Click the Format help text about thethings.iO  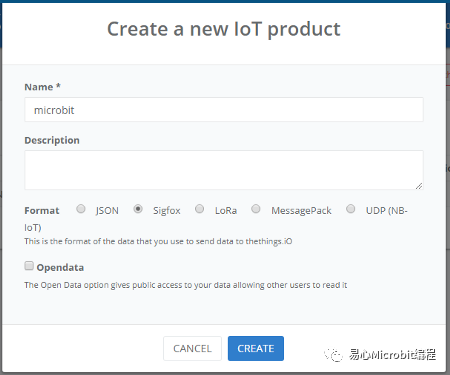158,241
